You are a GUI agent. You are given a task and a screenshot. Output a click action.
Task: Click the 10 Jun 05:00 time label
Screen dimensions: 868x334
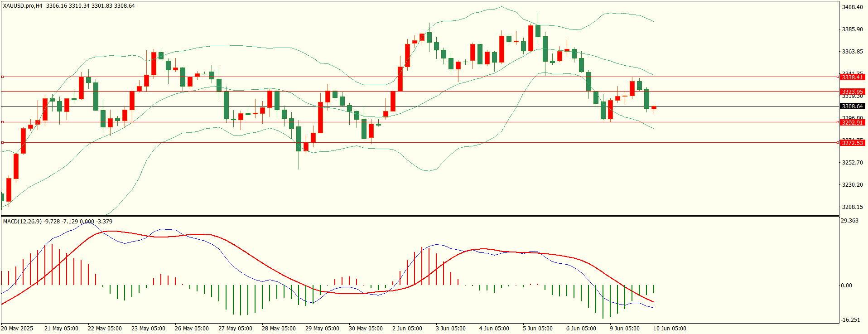point(670,329)
